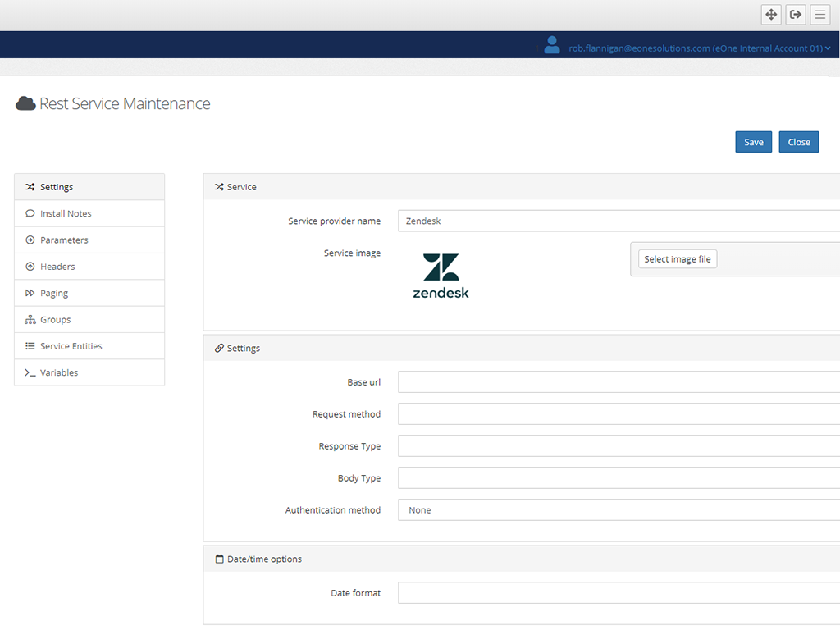Click the user avatar icon in the header
This screenshot has height=630, width=840.
[x=551, y=45]
